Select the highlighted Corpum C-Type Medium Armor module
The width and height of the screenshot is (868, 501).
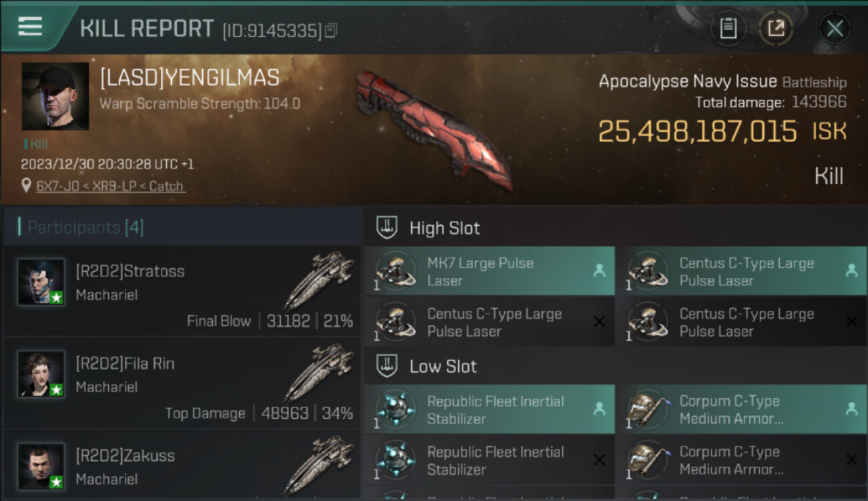742,409
